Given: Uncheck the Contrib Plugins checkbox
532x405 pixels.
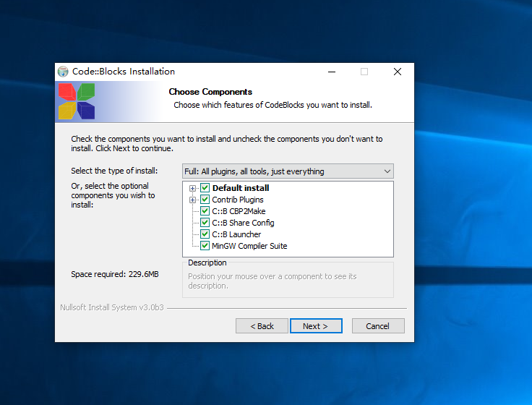Looking at the screenshot, I should click(205, 200).
